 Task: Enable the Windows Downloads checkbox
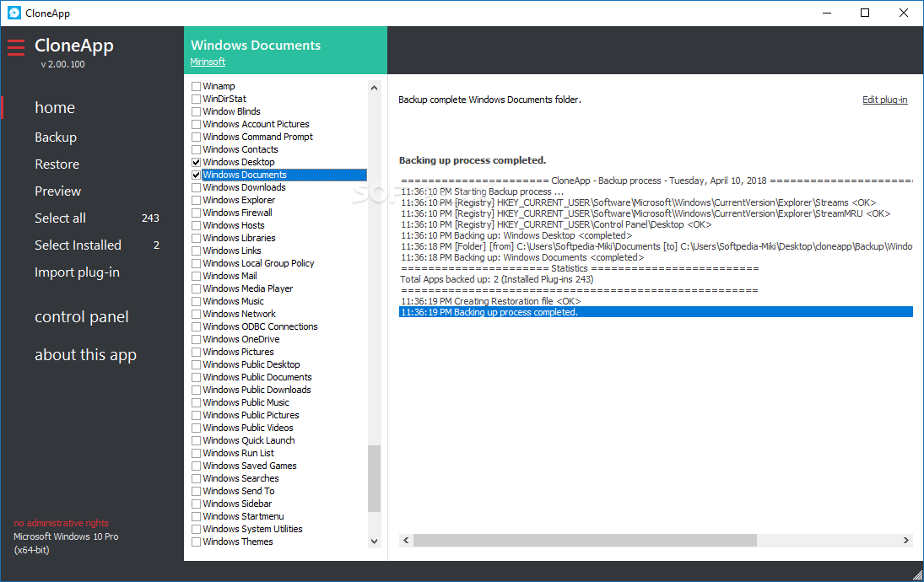click(x=197, y=187)
